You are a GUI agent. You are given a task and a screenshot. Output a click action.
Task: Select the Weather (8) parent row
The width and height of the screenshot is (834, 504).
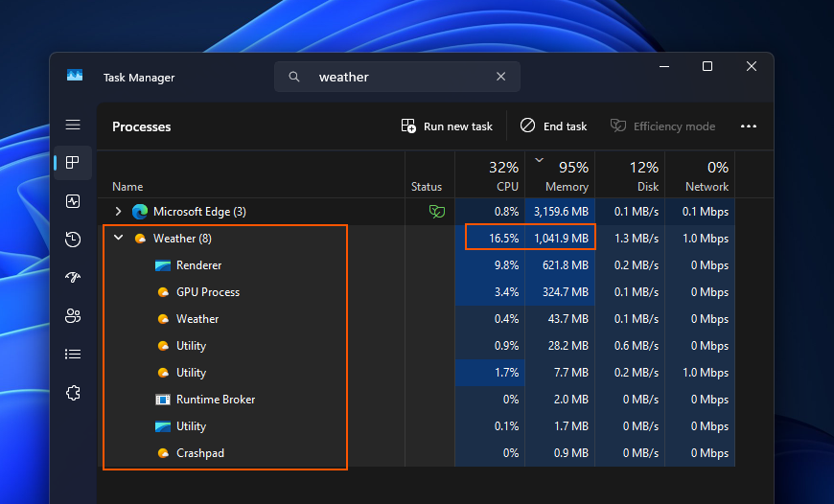pyautogui.click(x=416, y=239)
